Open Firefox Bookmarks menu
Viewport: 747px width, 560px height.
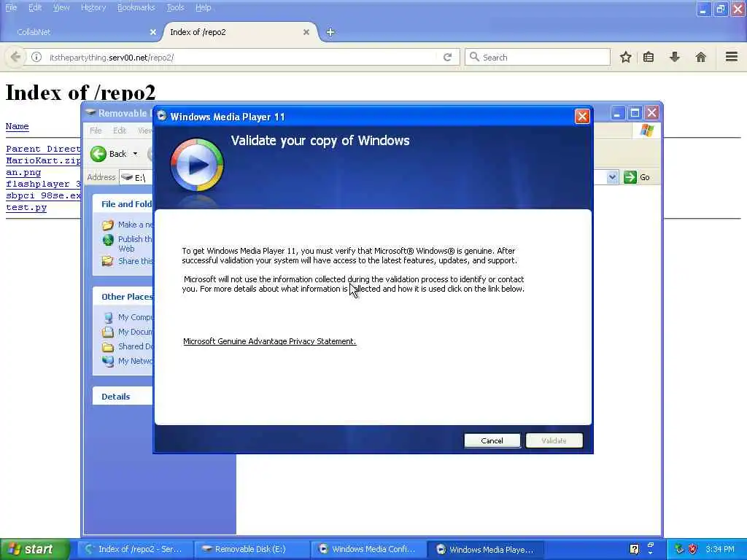[x=136, y=7]
